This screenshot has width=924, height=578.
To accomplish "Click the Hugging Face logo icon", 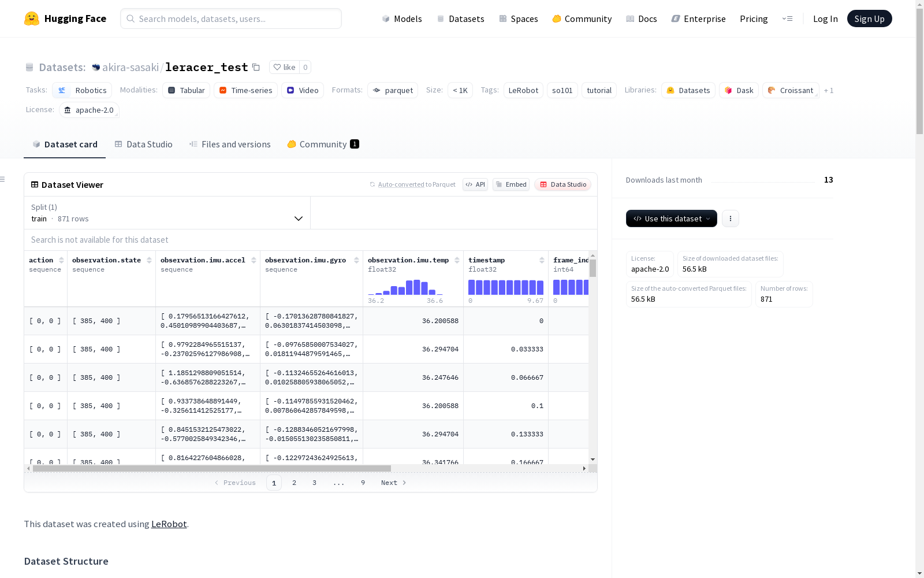I will [x=32, y=18].
